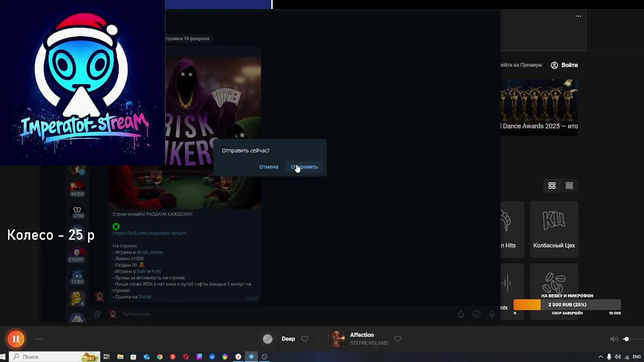Open the Affection album cover
Viewport: 644px width, 362px height.
point(336,339)
